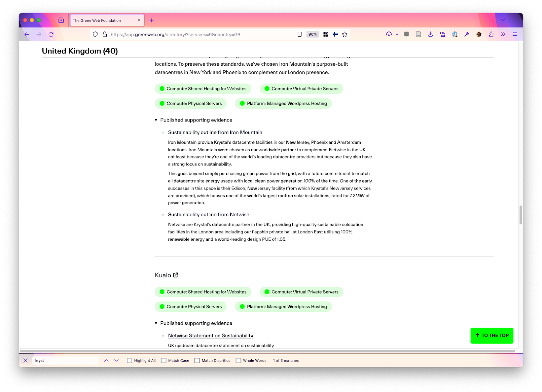Screen dimensions: 542x392
Task: Click the find field containing kryst
Action: point(65,361)
